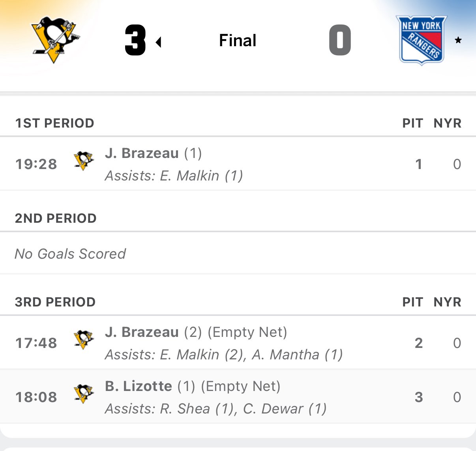This screenshot has height=451, width=476.
Task: Open B. Lizotte empty net goal
Action: (x=139, y=386)
